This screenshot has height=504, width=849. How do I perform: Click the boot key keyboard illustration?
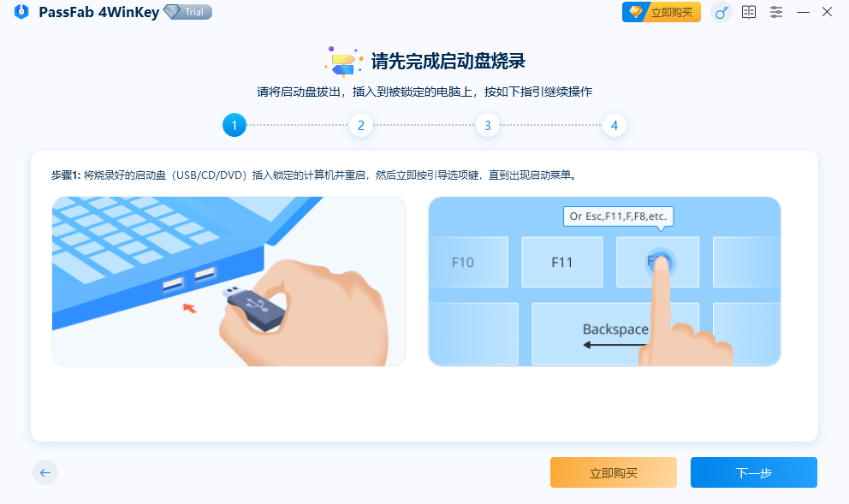click(604, 282)
